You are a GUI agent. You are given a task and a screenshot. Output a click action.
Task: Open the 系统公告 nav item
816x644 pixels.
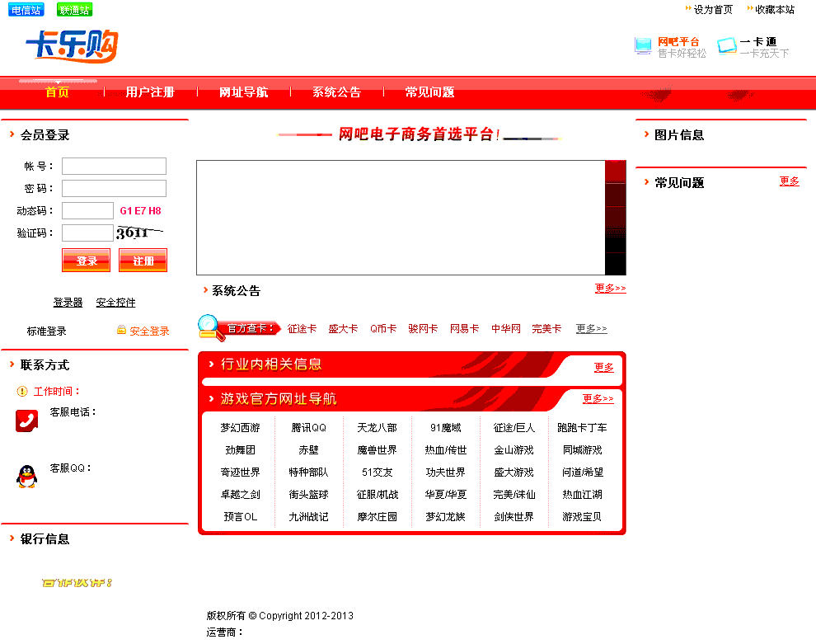(336, 92)
